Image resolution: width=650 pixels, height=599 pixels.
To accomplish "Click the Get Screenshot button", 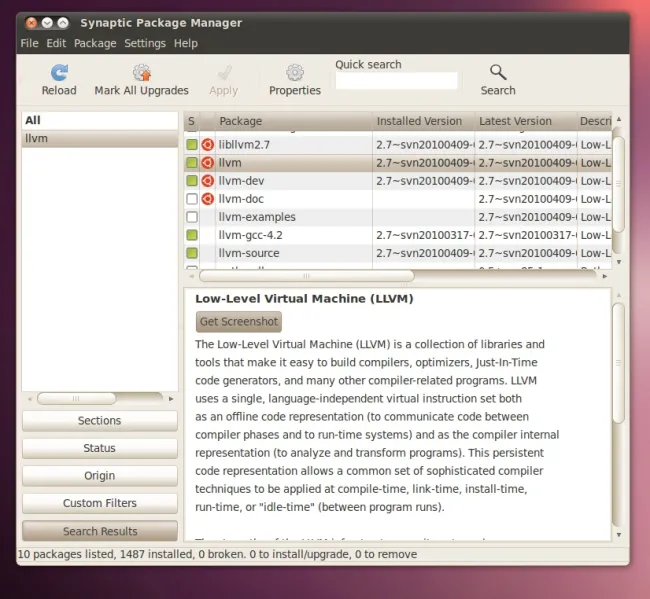I will (239, 322).
